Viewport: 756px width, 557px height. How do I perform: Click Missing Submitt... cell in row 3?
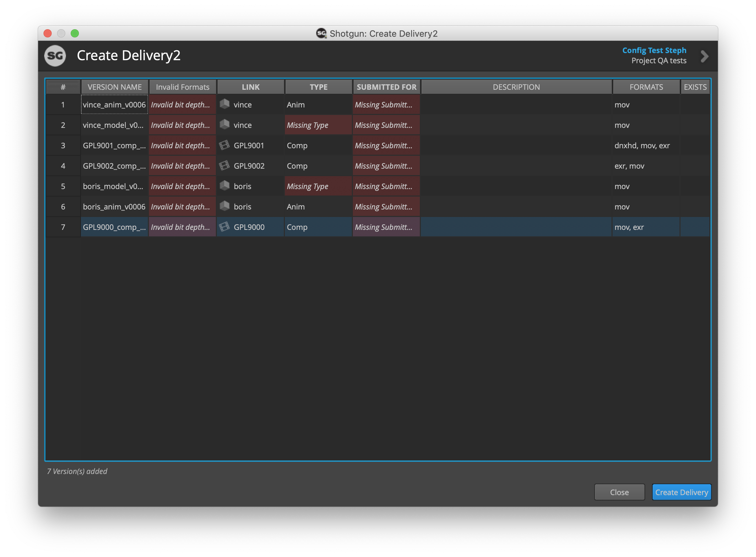[386, 145]
